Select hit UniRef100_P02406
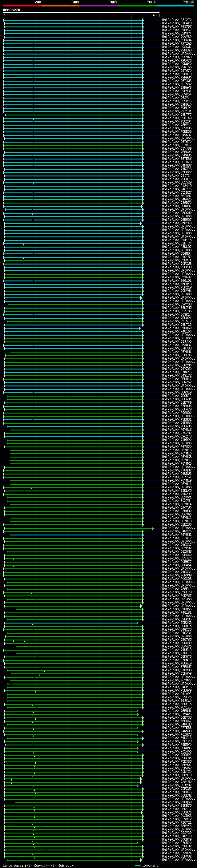 (x=177, y=751)
